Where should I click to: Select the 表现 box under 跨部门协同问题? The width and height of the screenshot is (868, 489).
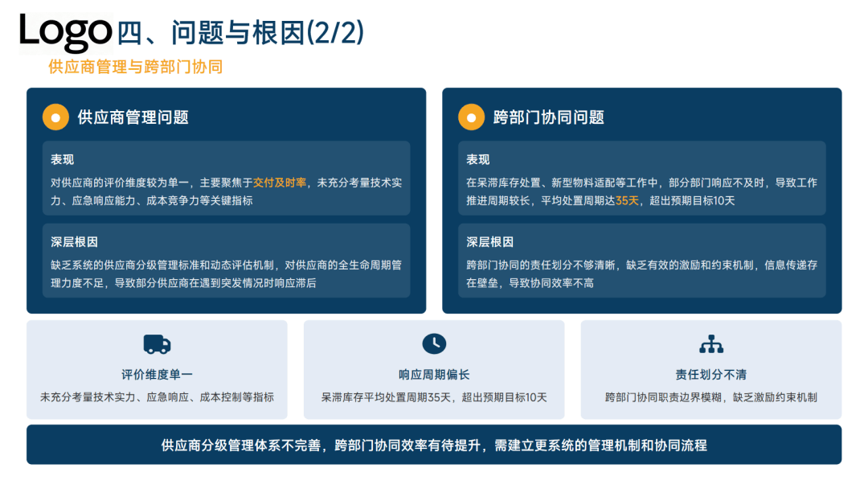pos(641,179)
